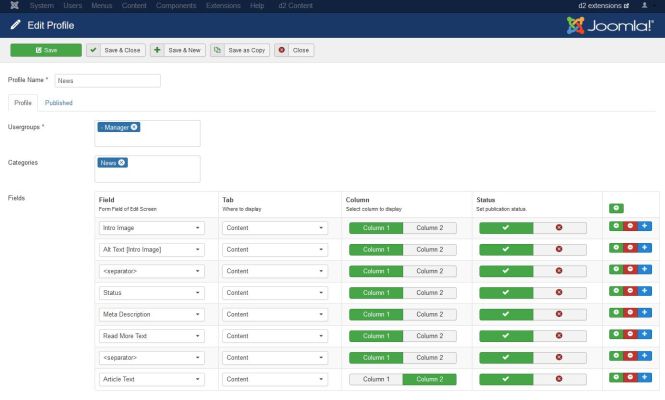Open the Alt Text [Intro Image] field dropdown
Screen dimensions: 665x400
click(151, 249)
